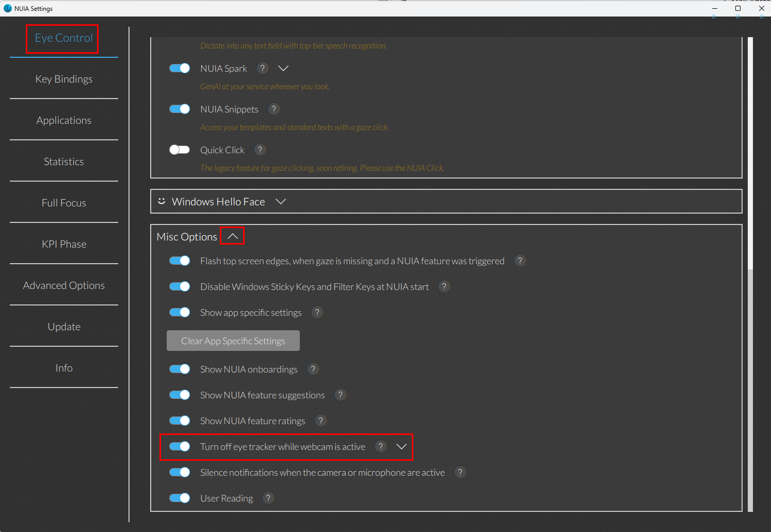Click the 'GenAI at your service' description

click(265, 87)
